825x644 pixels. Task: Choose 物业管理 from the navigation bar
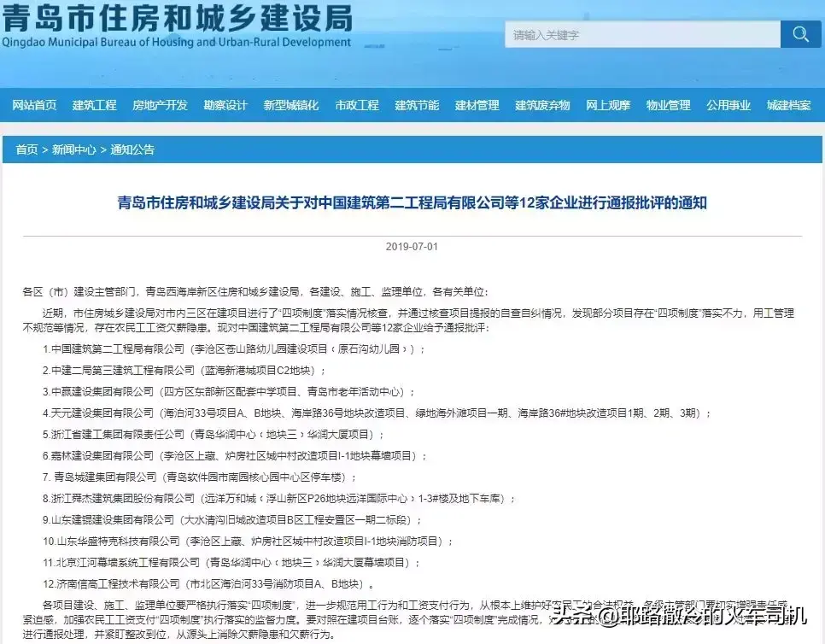pyautogui.click(x=668, y=105)
